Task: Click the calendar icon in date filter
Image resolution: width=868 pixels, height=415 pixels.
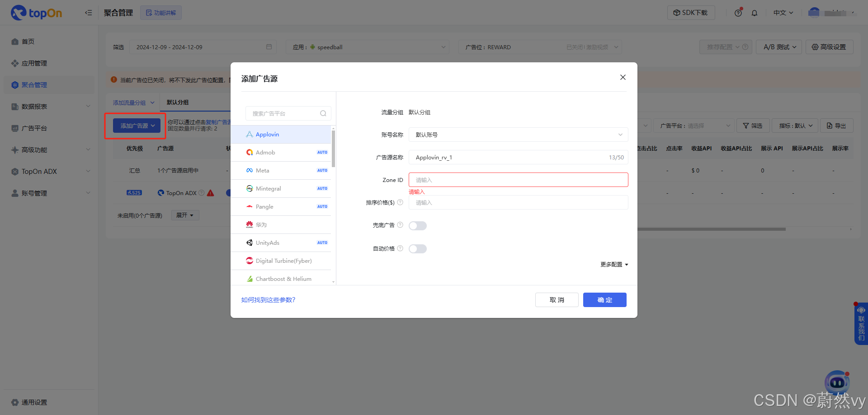Action: (269, 47)
